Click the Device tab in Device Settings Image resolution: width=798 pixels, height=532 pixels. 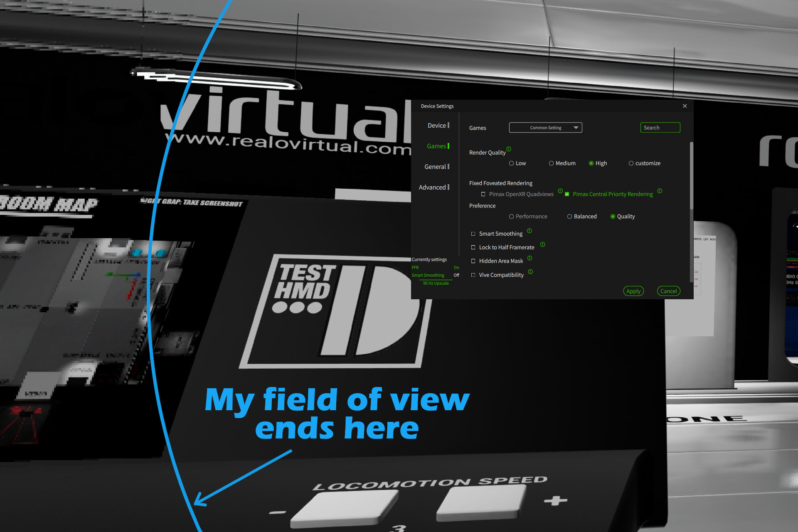click(435, 125)
